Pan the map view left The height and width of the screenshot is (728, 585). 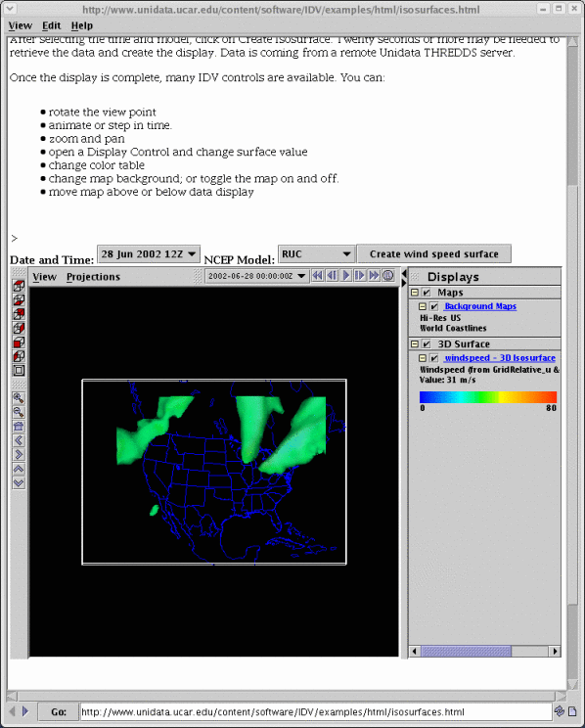pyautogui.click(x=19, y=440)
